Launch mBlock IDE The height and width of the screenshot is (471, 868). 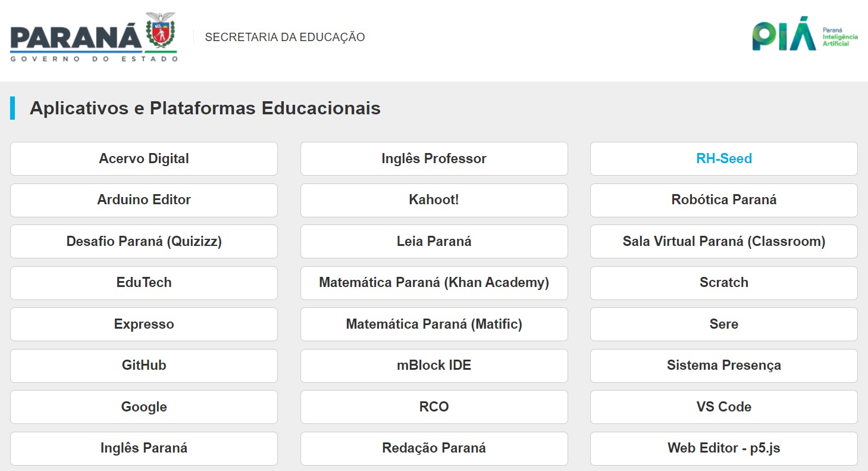[434, 366]
